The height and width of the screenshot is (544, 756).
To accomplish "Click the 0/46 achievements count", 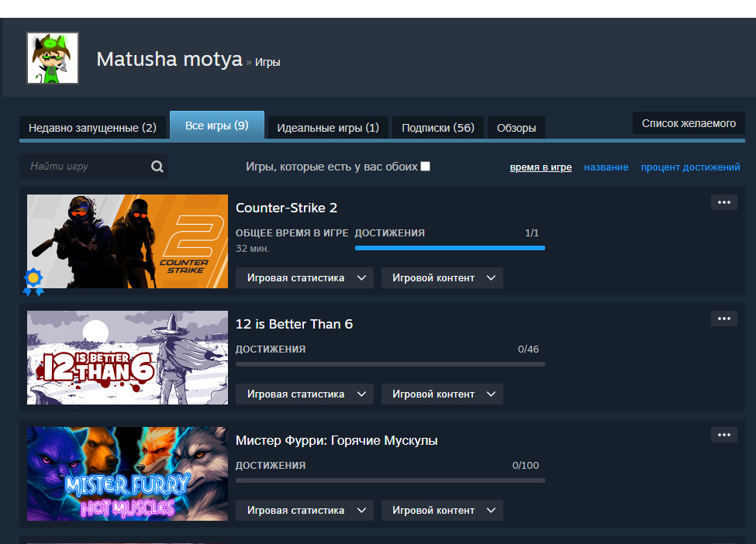I will coord(529,349).
